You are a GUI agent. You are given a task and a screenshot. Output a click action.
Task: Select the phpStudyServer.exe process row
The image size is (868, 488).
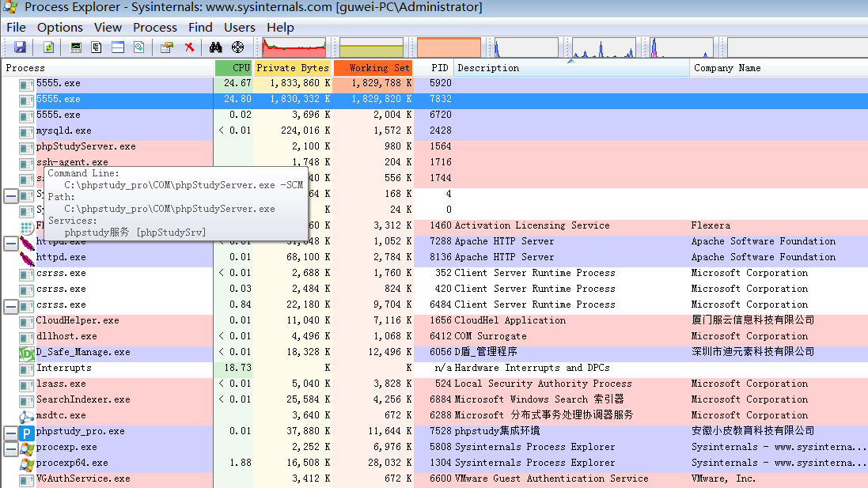(434, 146)
